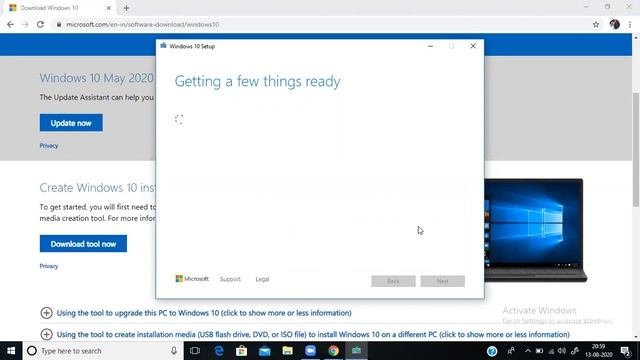Expand upgrade this PC info section
The image size is (640, 360).
click(x=47, y=313)
